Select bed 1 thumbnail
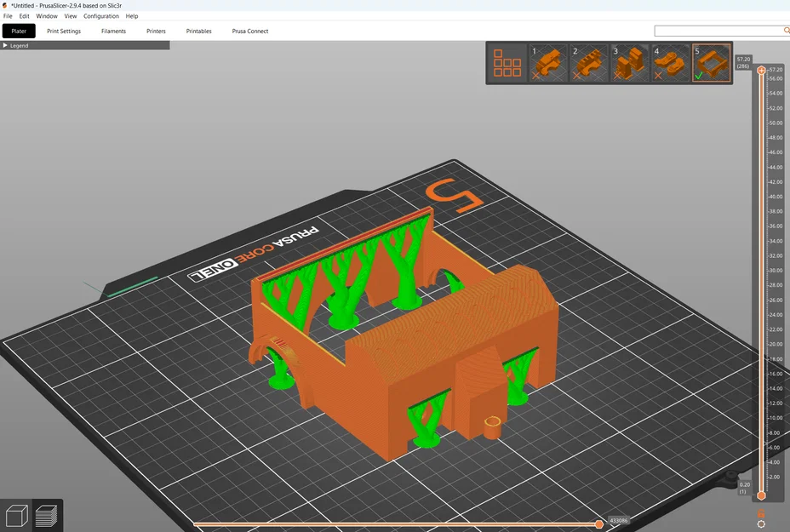Screen dimensions: 790x532 (x=548, y=62)
